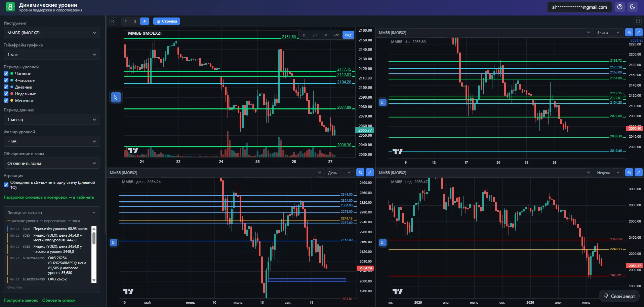This screenshot has height=307, width=644.
Task: Switch to layout tab 4
Action: tap(145, 21)
